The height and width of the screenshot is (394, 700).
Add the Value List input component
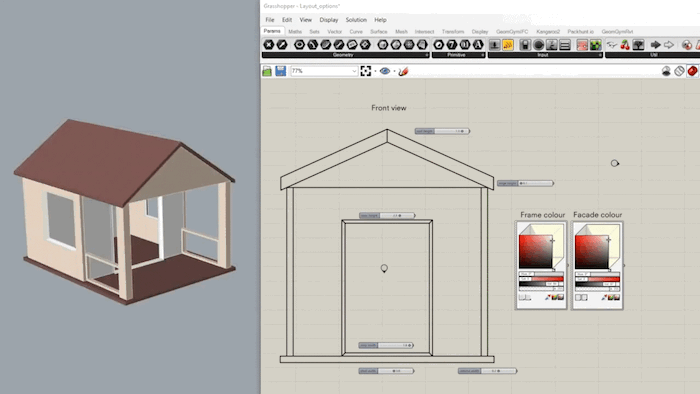(x=565, y=45)
